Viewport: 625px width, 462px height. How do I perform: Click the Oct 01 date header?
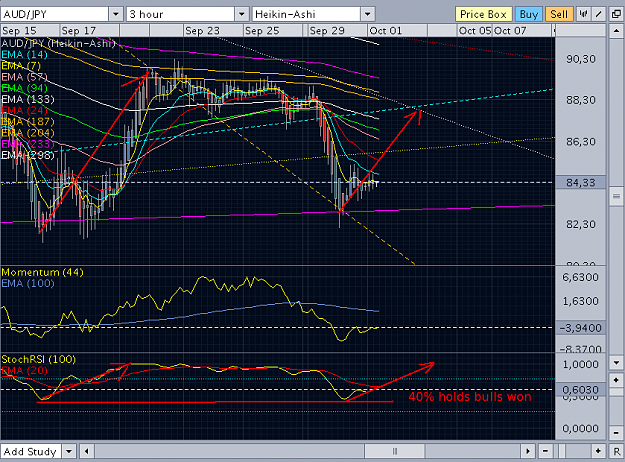385,31
